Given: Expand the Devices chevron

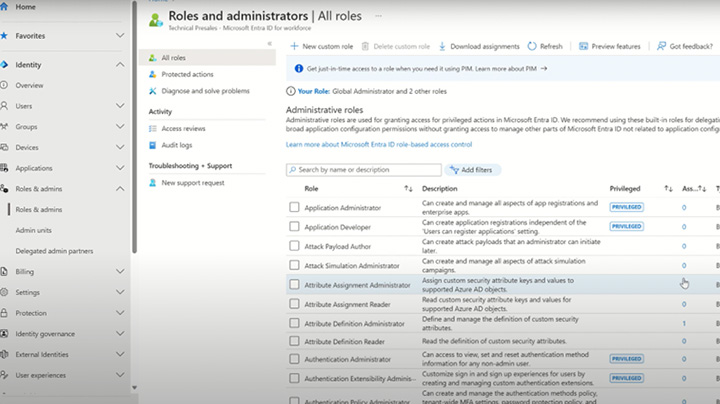Looking at the screenshot, I should click(x=120, y=147).
